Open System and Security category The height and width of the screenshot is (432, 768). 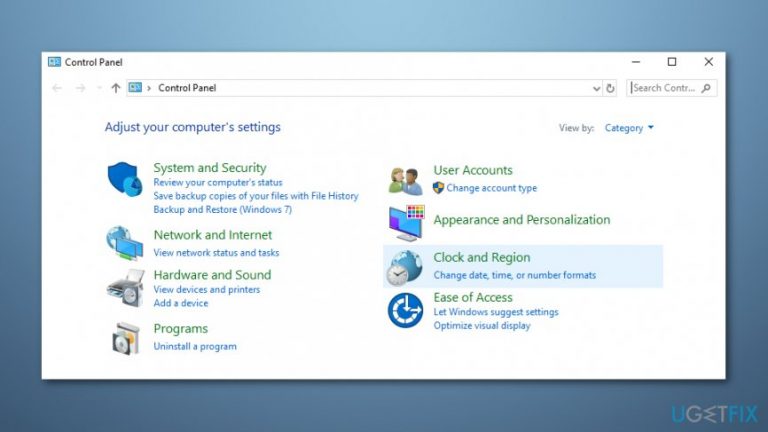(210, 168)
